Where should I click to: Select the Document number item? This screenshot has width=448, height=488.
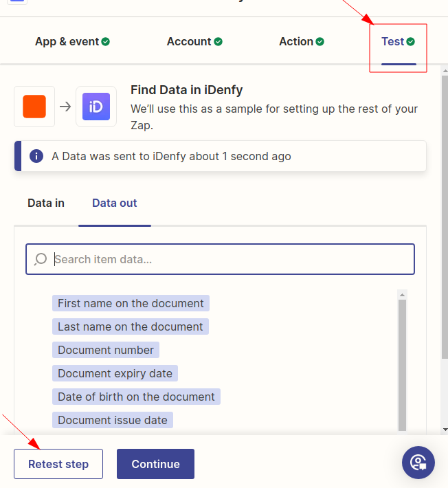[x=106, y=350]
